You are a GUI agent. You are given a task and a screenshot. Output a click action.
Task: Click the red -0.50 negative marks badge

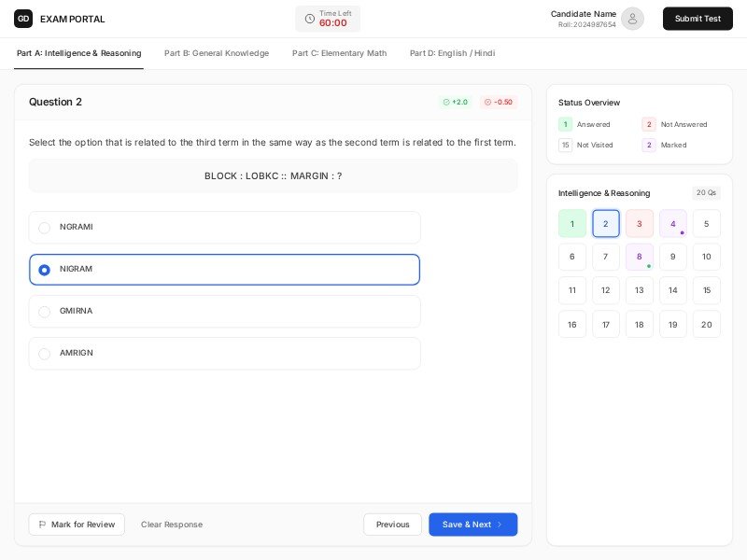pyautogui.click(x=499, y=102)
